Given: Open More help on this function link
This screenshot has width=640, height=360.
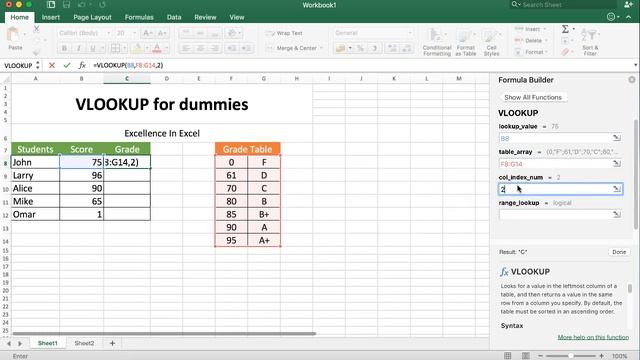Looking at the screenshot, I should click(593, 337).
